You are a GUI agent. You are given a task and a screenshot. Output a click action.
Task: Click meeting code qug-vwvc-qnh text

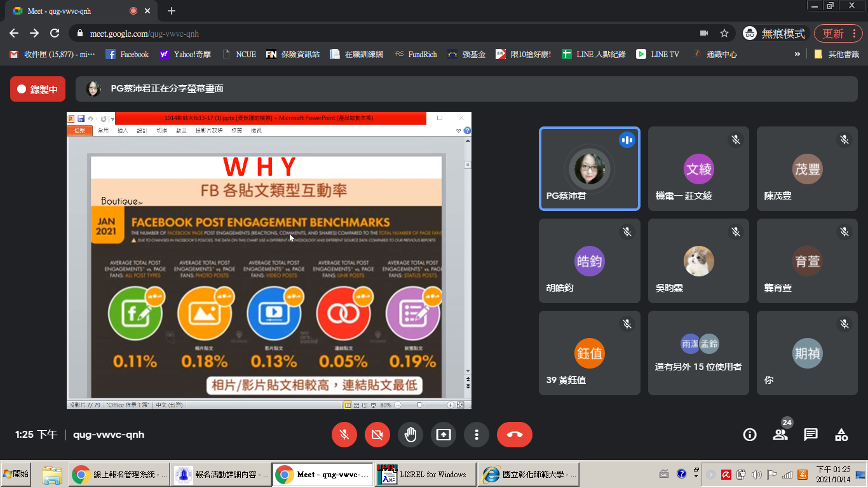point(109,435)
